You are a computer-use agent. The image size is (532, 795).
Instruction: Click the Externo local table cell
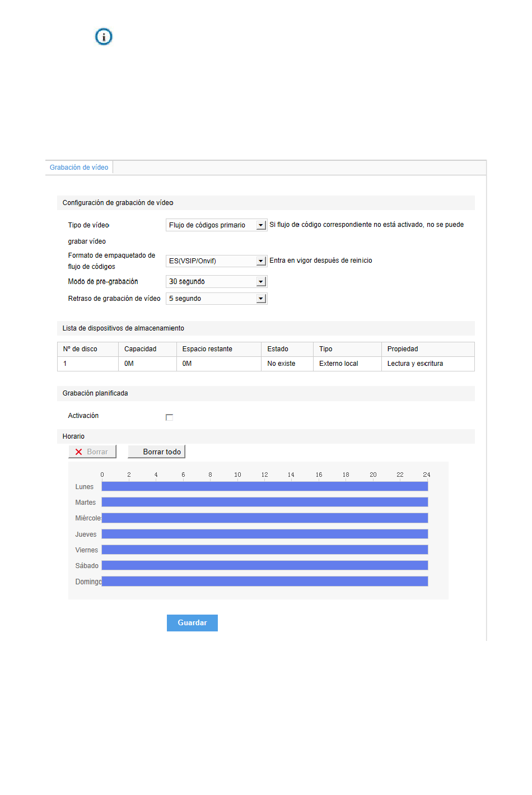tap(339, 364)
